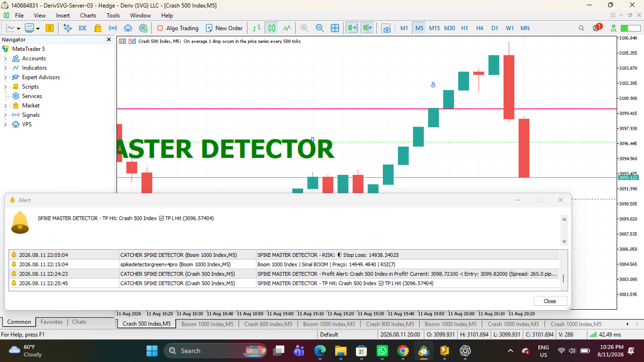Switch chart to bar chart mode
This screenshot has width=644, height=362.
point(256,28)
